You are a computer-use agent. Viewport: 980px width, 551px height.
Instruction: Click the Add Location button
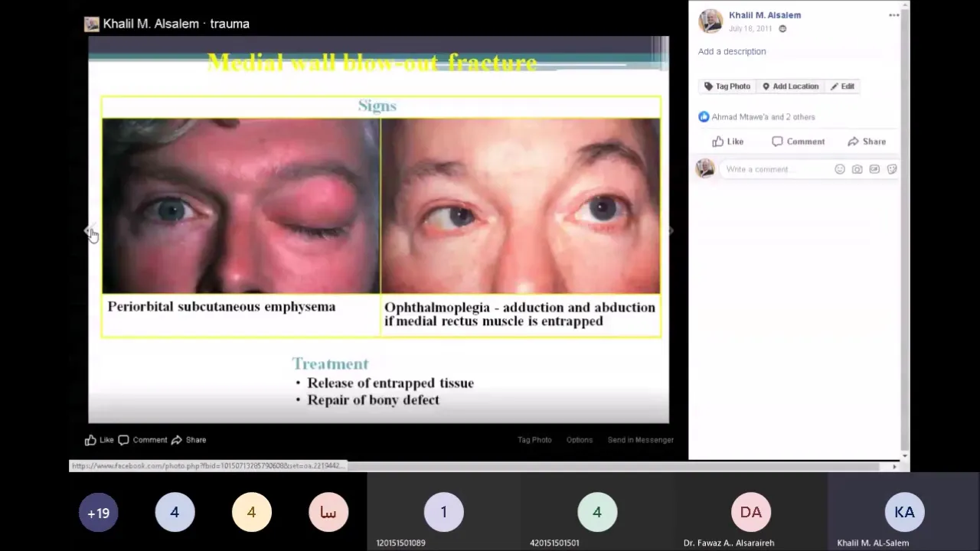[791, 86]
